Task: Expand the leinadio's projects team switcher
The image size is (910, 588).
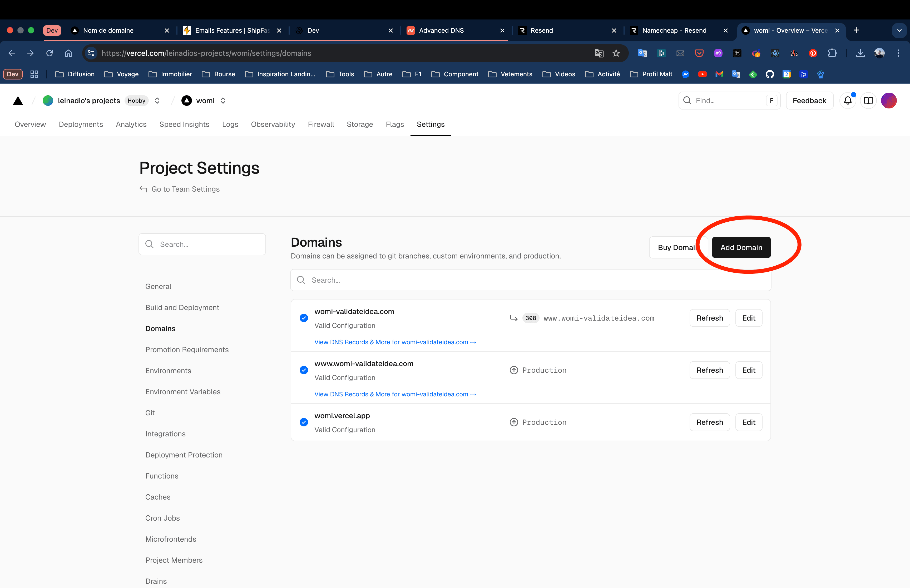Action: [x=157, y=101]
